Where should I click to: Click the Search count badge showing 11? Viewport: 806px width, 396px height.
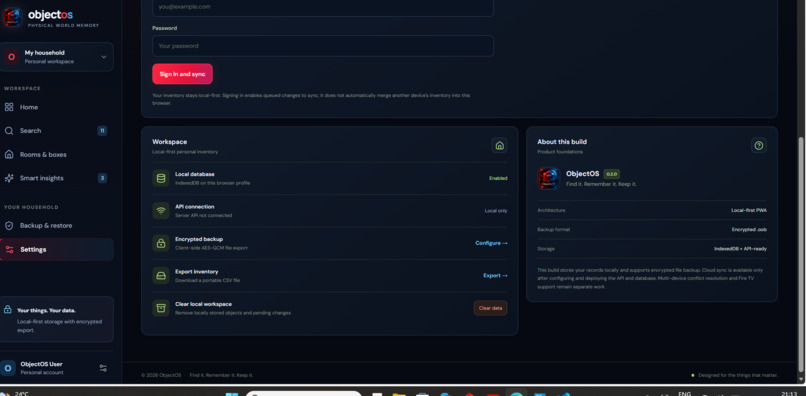click(x=102, y=131)
